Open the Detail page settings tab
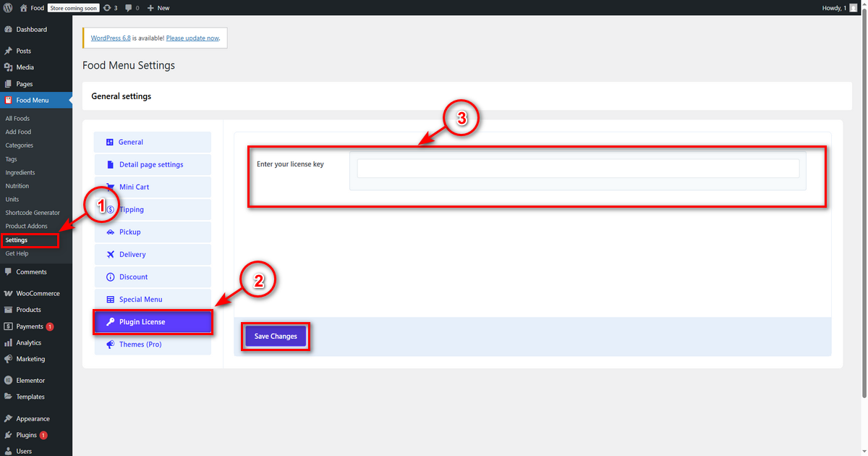Viewport: 868px width, 456px height. [x=153, y=164]
